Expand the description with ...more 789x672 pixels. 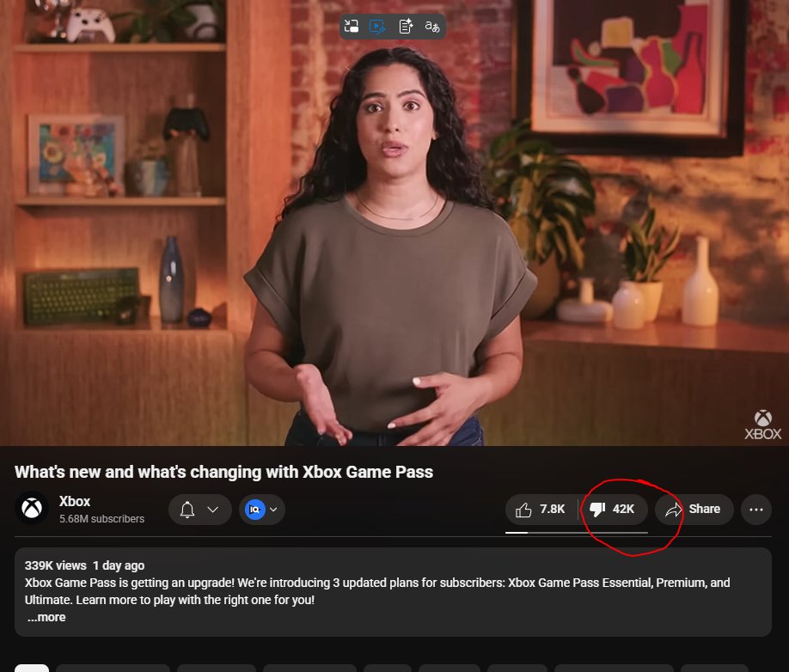point(46,617)
